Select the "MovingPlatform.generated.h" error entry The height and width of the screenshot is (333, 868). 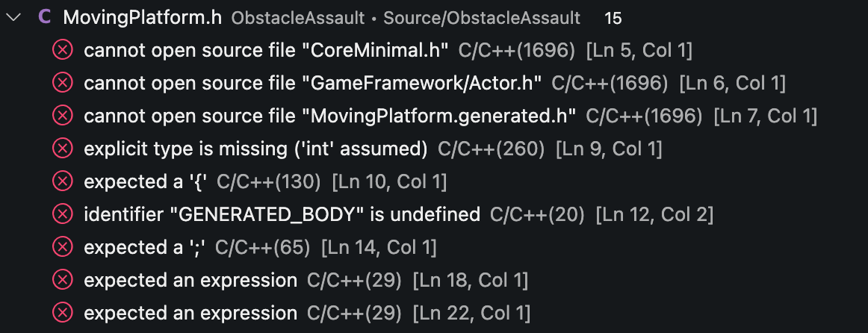point(434,116)
